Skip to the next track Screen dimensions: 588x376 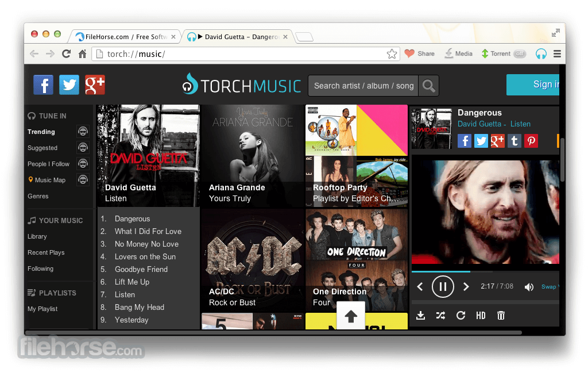click(x=466, y=287)
